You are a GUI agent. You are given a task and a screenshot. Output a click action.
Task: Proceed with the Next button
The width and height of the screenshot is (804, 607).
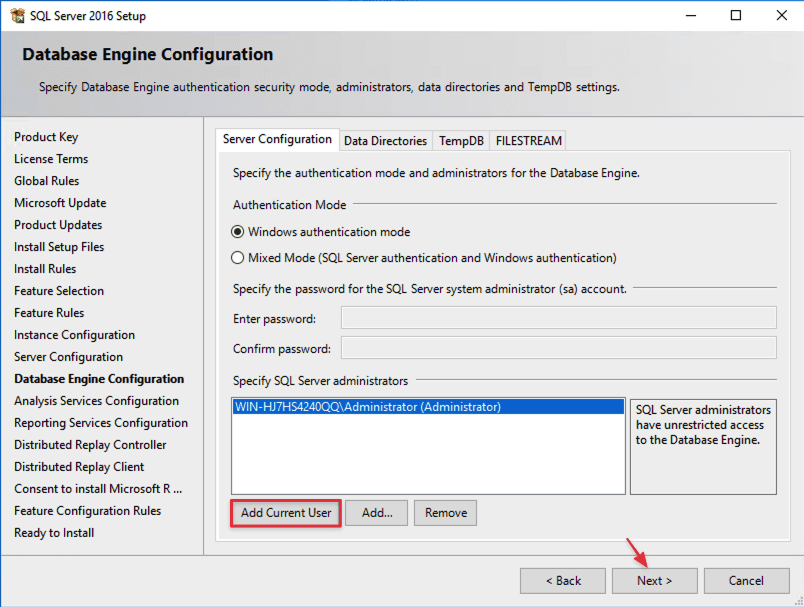(654, 580)
